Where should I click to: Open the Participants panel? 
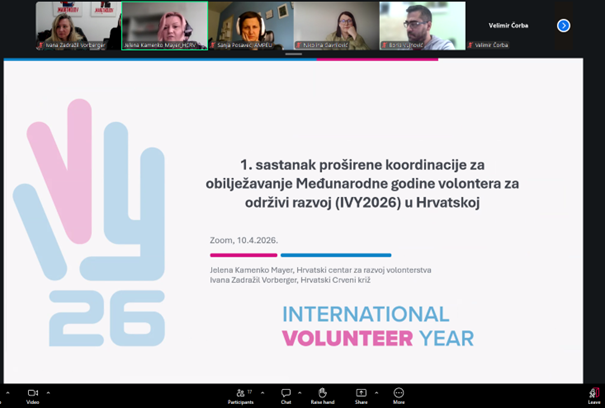pos(240,396)
